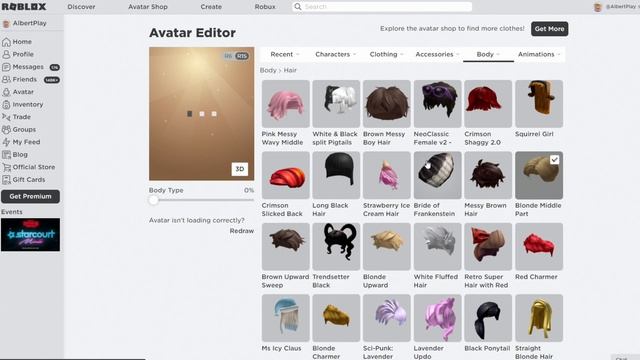Select Crimson Shaggy 2.0 hair
The height and width of the screenshot is (360, 640).
pos(488,104)
